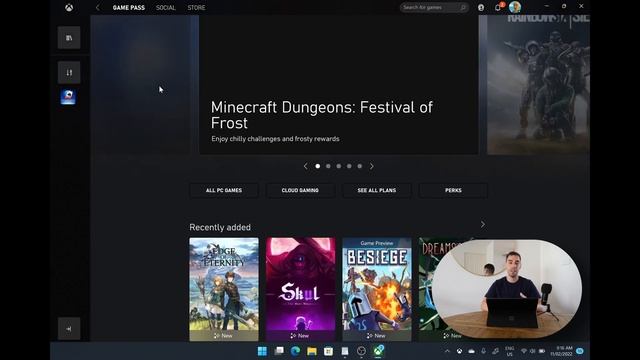Open the Rainbow Six Siege banner
Viewport: 640px width, 360px height.
tap(538, 84)
